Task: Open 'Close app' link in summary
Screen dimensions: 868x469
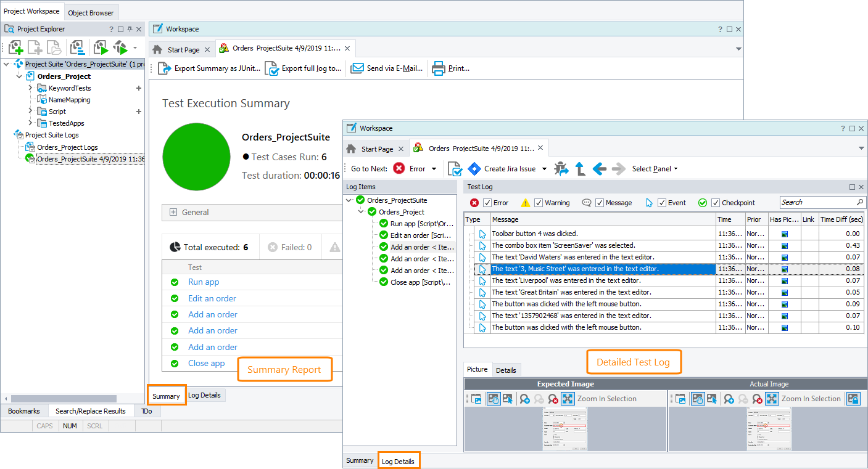Action: pyautogui.click(x=207, y=363)
